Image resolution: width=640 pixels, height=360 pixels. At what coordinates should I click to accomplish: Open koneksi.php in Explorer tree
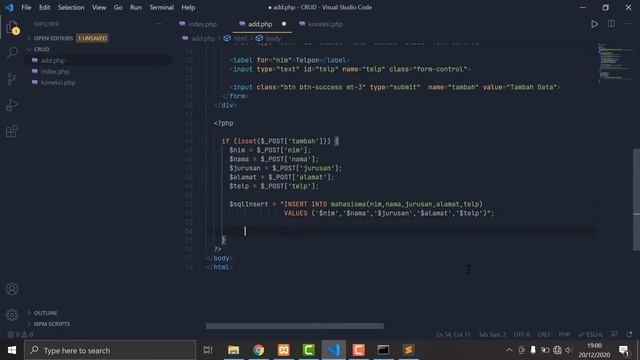58,82
